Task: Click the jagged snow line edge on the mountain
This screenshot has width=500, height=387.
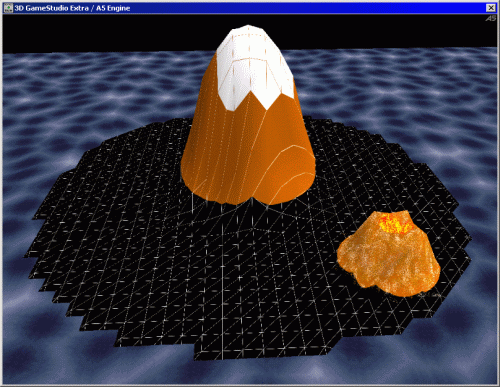Action: coord(257,100)
